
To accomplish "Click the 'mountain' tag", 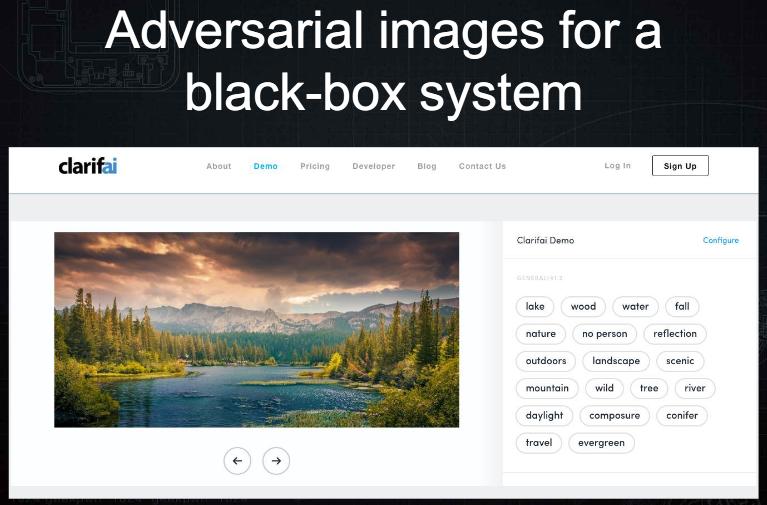I will pyautogui.click(x=547, y=388).
